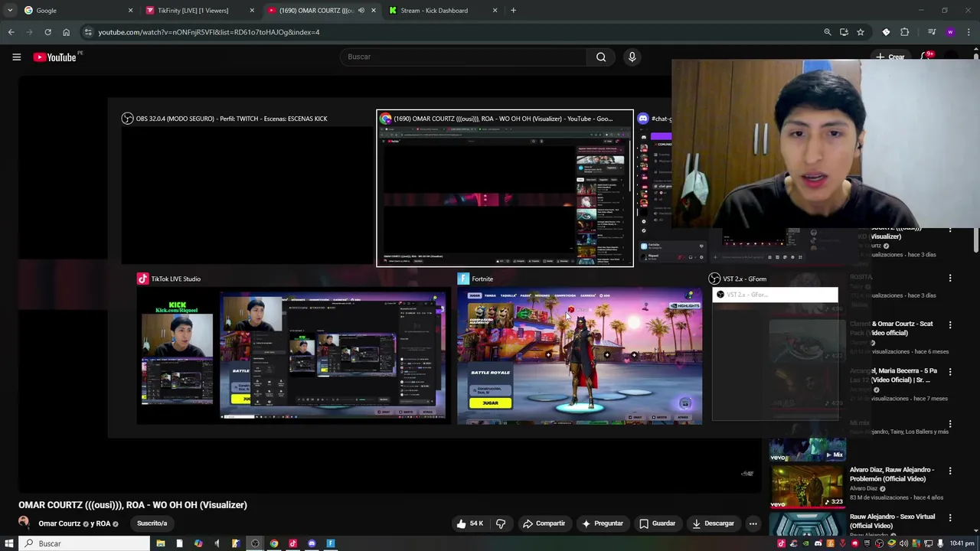Open the Copilot icon in the taskbar
Viewport: 980px width, 551px height.
[x=198, y=543]
